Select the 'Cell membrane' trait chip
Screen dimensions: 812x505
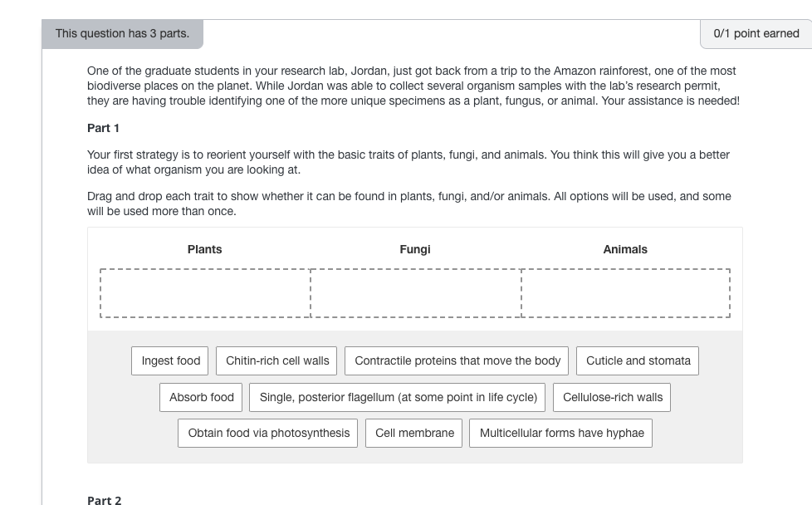[x=414, y=433]
